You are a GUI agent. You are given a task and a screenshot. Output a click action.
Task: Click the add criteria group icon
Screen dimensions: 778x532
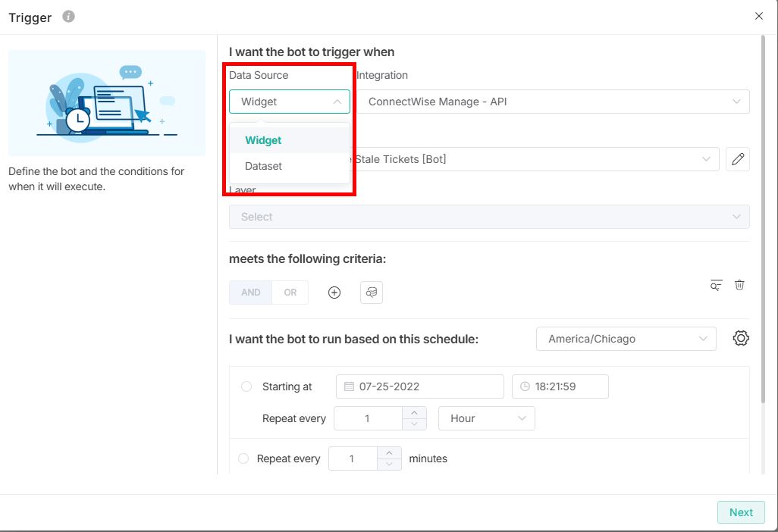pyautogui.click(x=371, y=293)
